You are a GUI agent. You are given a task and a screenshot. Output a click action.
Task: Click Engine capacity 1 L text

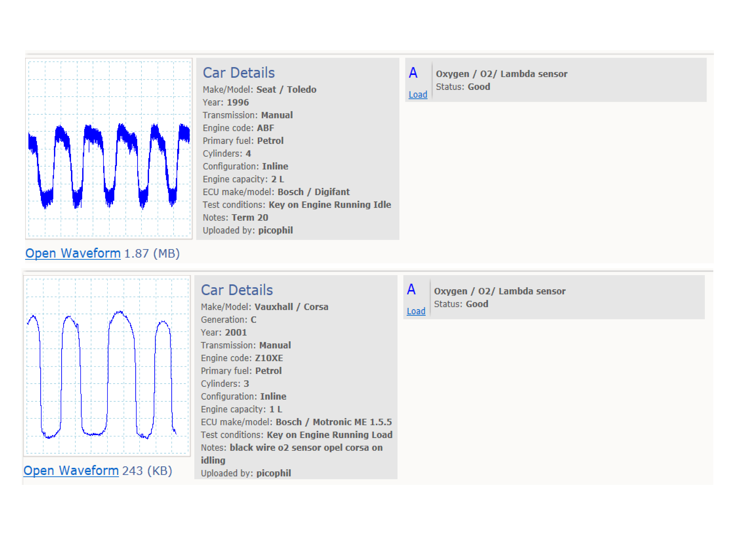[x=241, y=410]
